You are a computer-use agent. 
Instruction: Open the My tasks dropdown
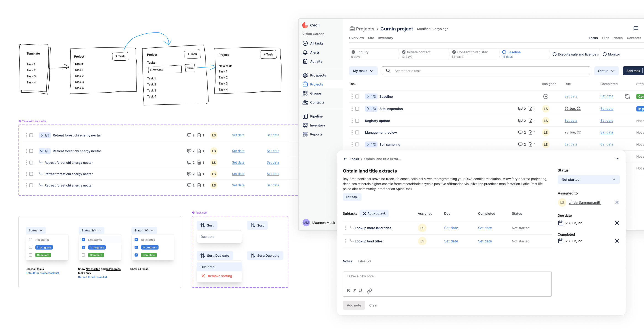(363, 71)
